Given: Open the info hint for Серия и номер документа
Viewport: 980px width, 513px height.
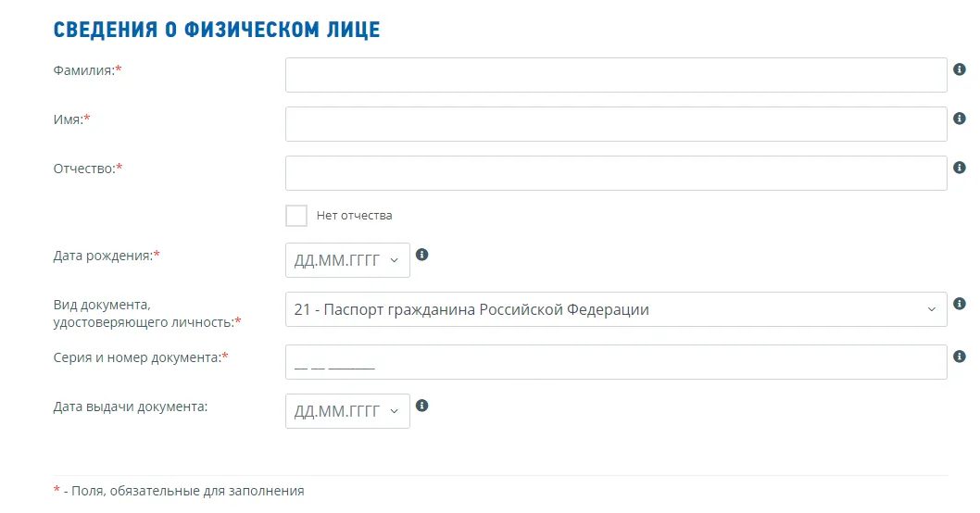Looking at the screenshot, I should pyautogui.click(x=960, y=357).
